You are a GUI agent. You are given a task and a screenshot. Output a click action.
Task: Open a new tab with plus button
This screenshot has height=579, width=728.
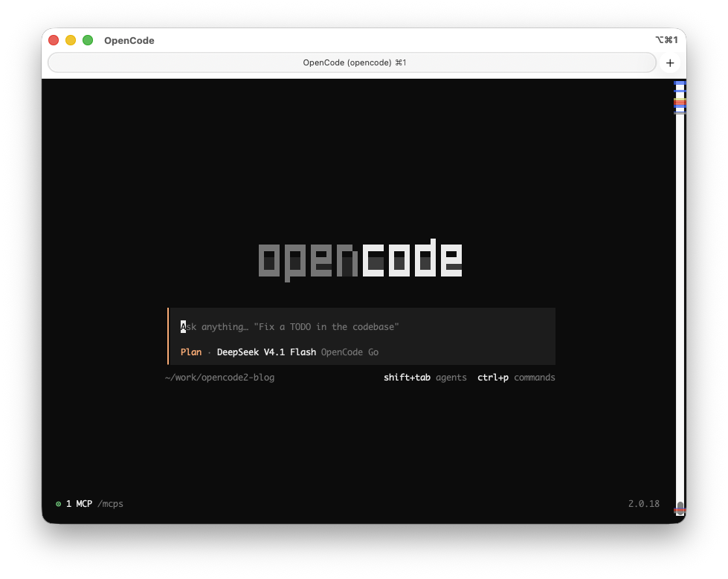tap(669, 63)
